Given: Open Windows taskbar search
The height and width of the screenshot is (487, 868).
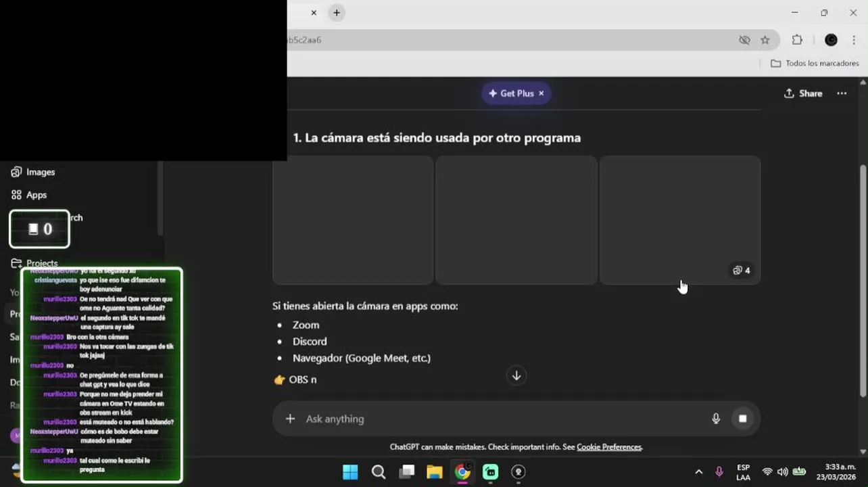Looking at the screenshot, I should 379,472.
